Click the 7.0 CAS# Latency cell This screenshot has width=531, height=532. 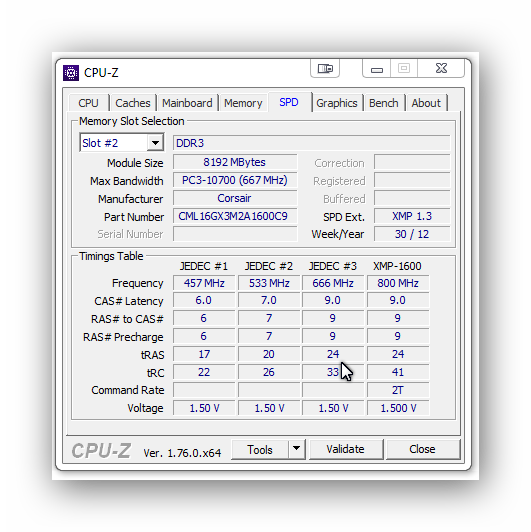point(269,300)
